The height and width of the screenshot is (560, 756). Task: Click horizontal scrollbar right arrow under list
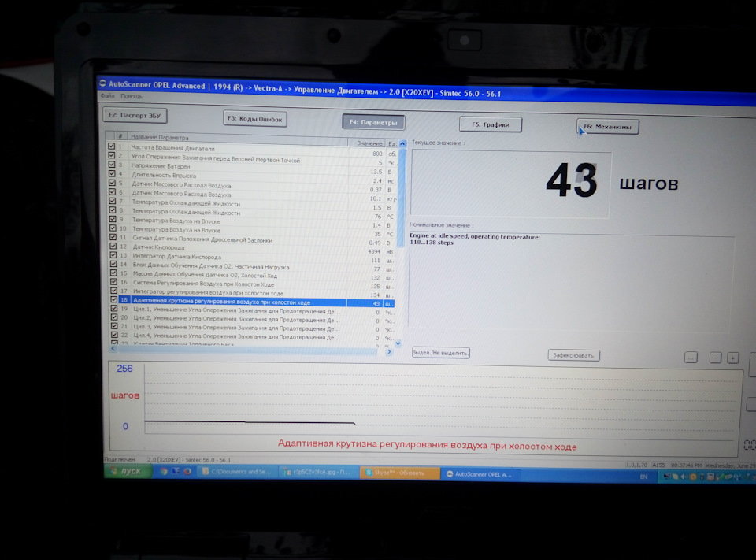(389, 351)
